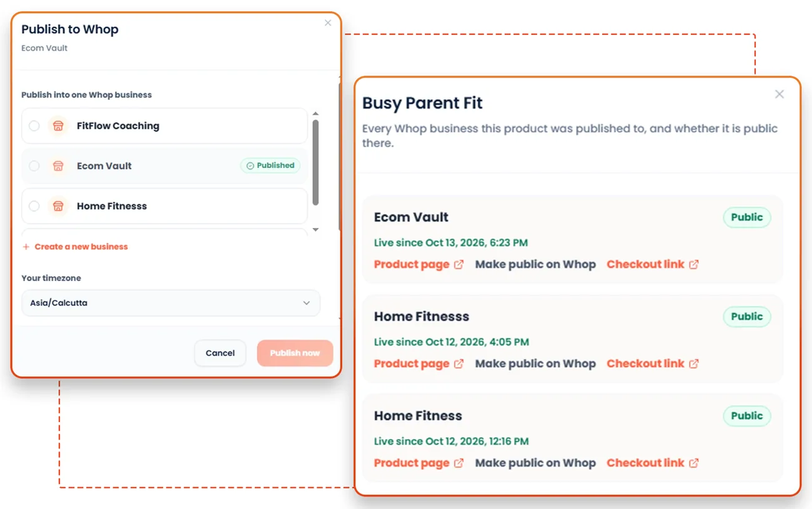Viewport: 812px width, 509px height.
Task: Click the business list scroll down arrow
Action: [315, 230]
